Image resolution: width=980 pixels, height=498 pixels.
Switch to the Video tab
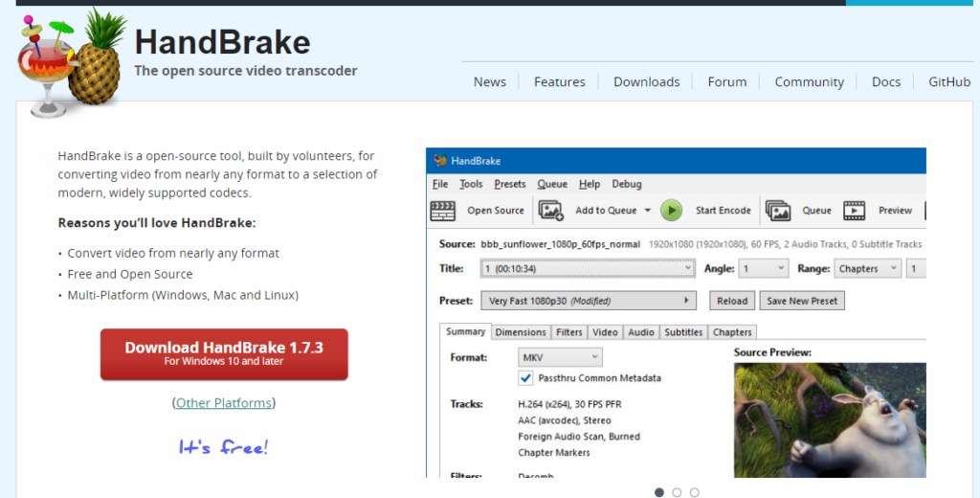605,332
